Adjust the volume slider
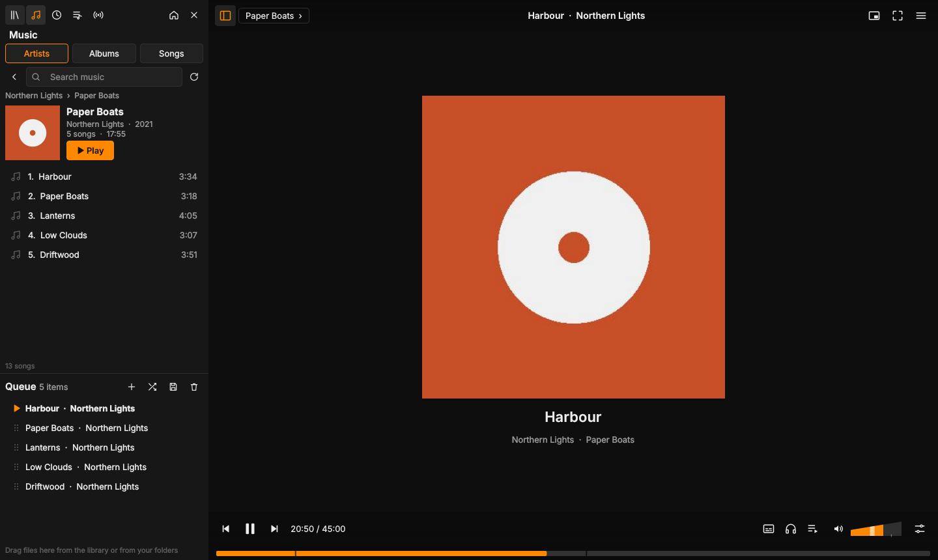938x560 pixels. point(875,529)
